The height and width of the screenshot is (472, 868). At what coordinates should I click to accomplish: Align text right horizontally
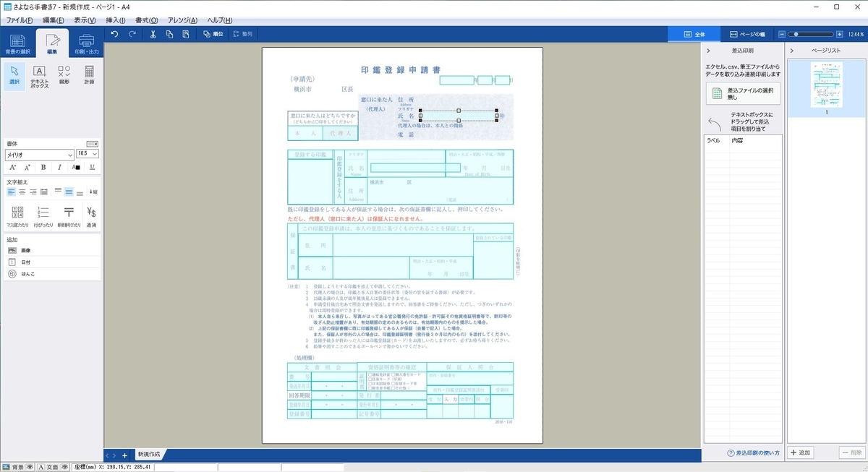click(x=33, y=192)
